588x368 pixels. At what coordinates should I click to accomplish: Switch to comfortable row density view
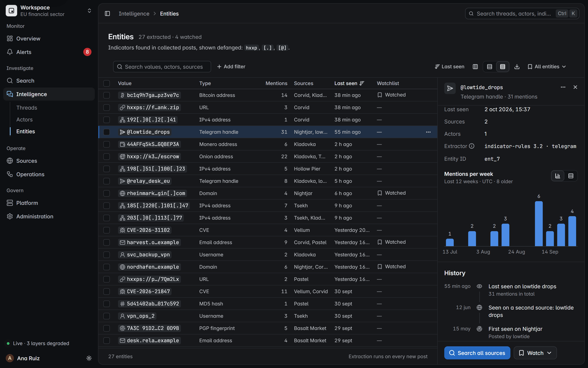click(490, 67)
